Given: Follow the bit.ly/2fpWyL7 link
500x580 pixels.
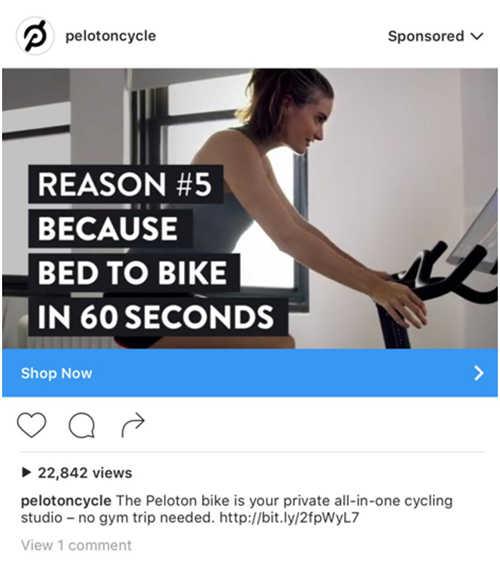Looking at the screenshot, I should tap(289, 517).
